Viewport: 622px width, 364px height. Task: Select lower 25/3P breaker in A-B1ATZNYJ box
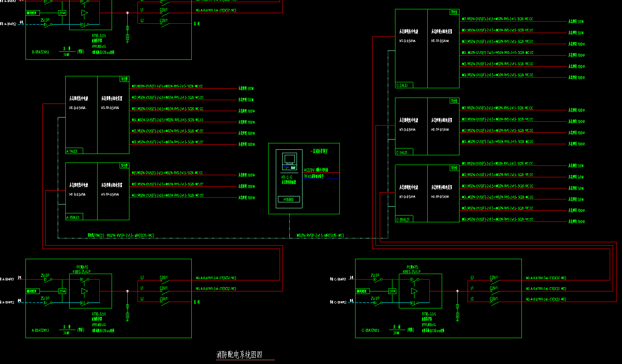coord(45,301)
